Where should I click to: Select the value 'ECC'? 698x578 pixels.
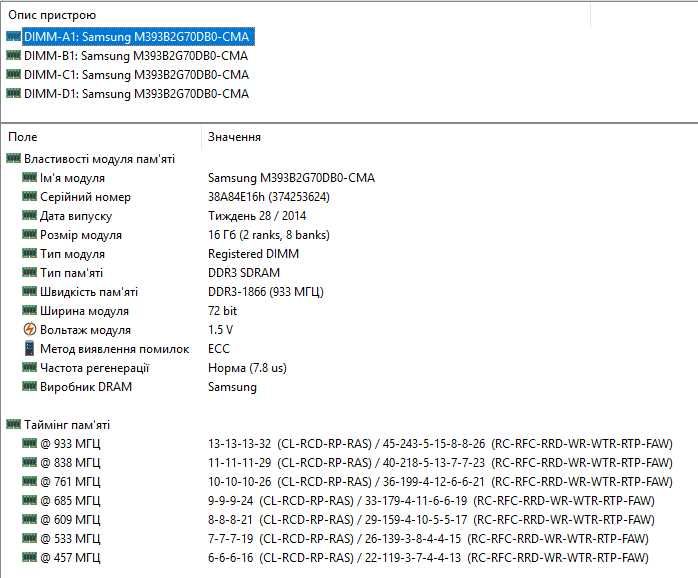coord(219,349)
